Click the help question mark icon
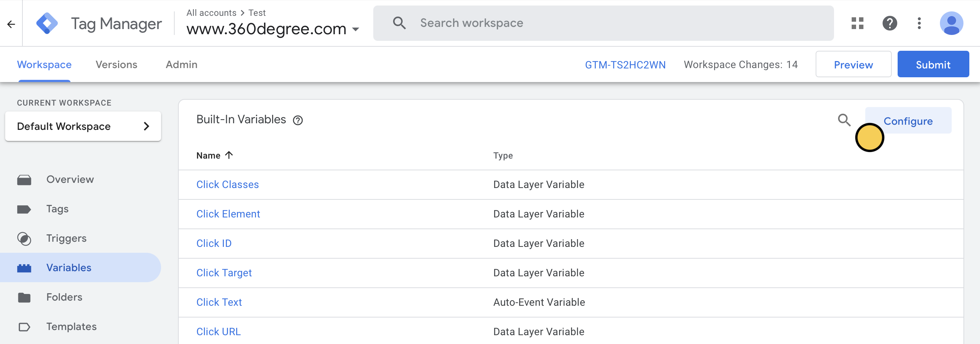Image resolution: width=980 pixels, height=344 pixels. point(890,23)
